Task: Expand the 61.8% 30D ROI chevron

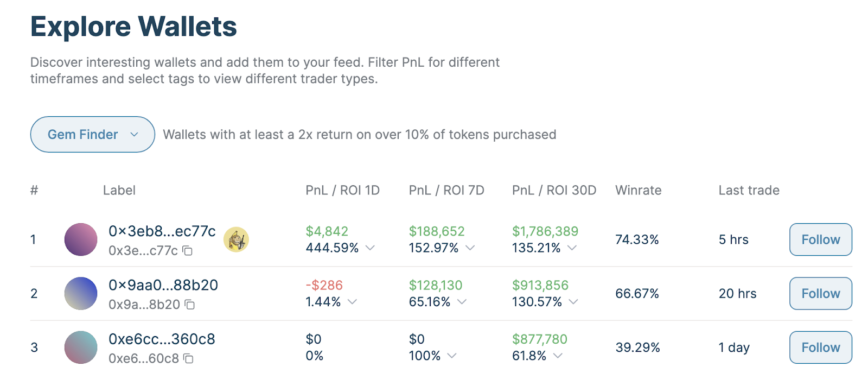Action: point(558,356)
